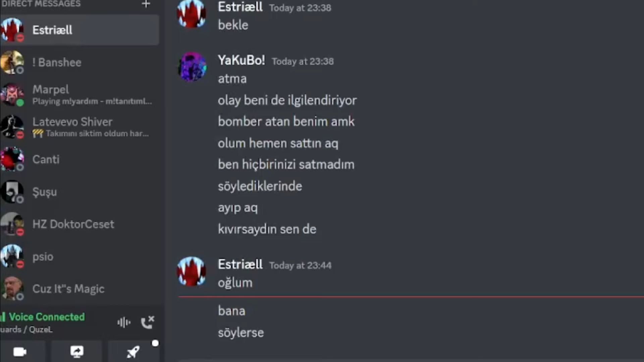Click the Estriæll username at 23:38

click(x=240, y=7)
